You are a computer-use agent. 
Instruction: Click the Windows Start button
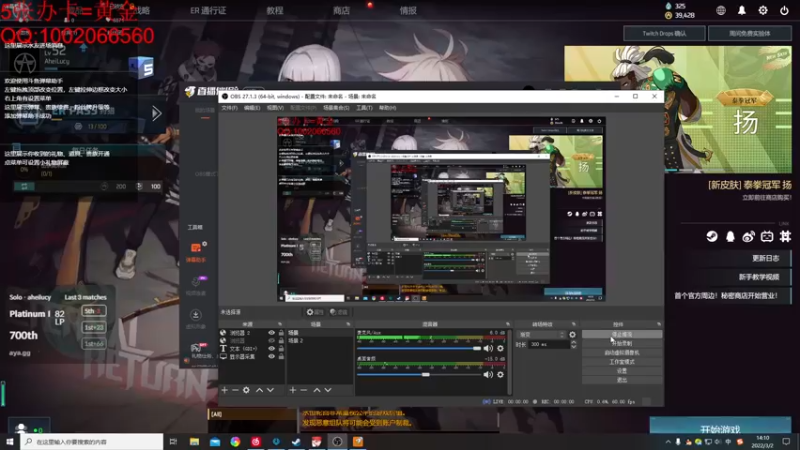click(10, 442)
